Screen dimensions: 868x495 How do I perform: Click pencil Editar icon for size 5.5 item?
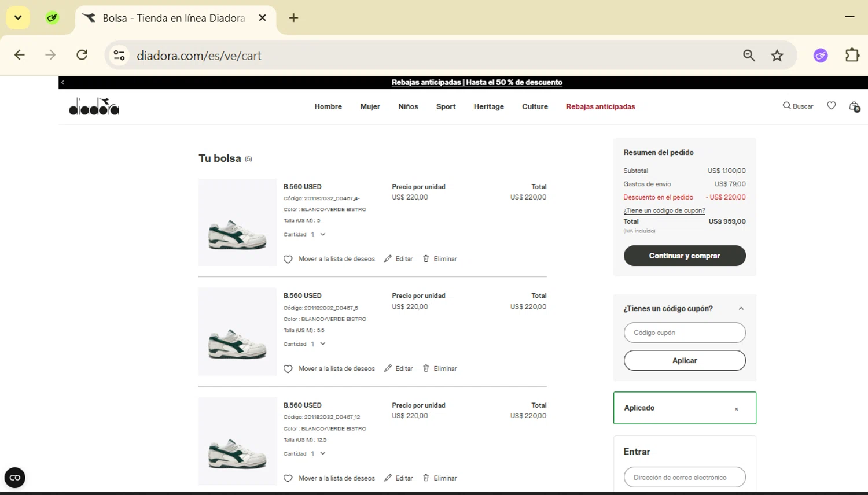pyautogui.click(x=388, y=368)
